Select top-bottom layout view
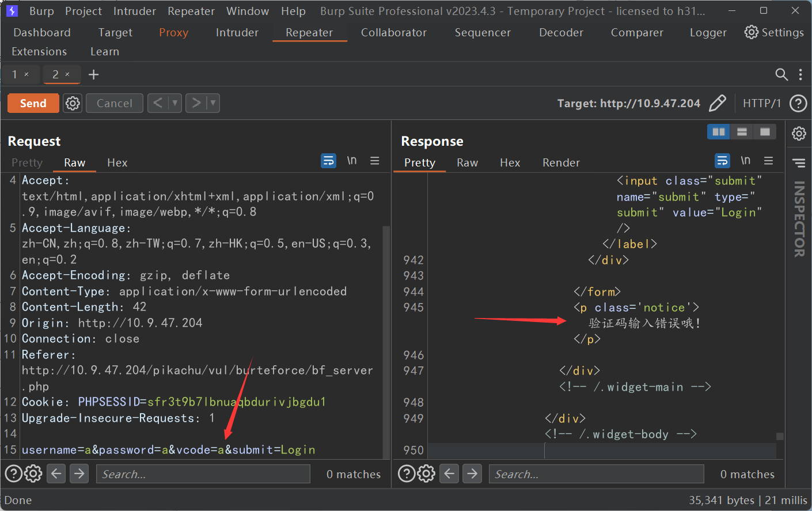Image resolution: width=812 pixels, height=511 pixels. [742, 132]
